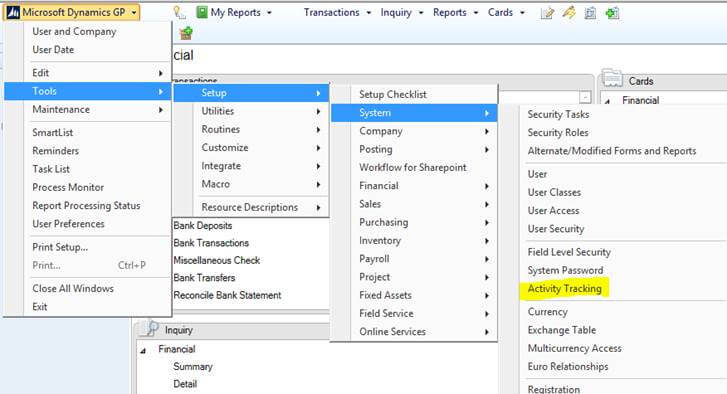This screenshot has height=394, width=727.
Task: Expand the Routines submenu
Action: [251, 129]
